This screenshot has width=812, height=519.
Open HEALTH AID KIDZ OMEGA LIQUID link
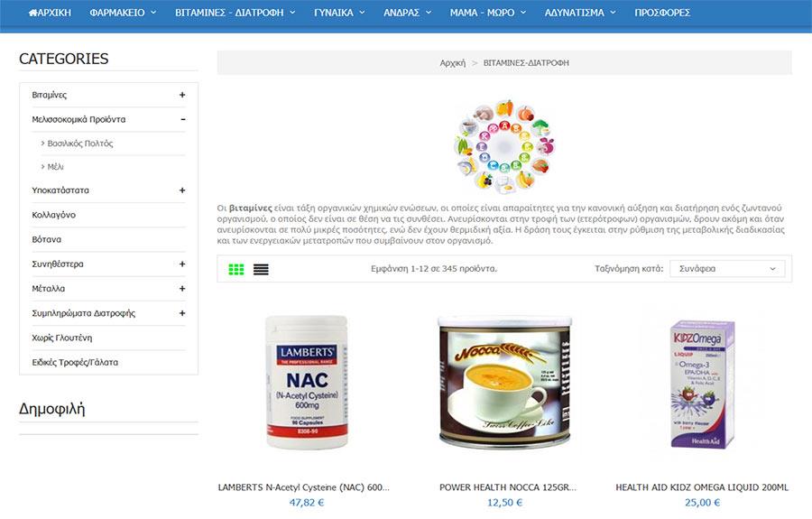[702, 487]
